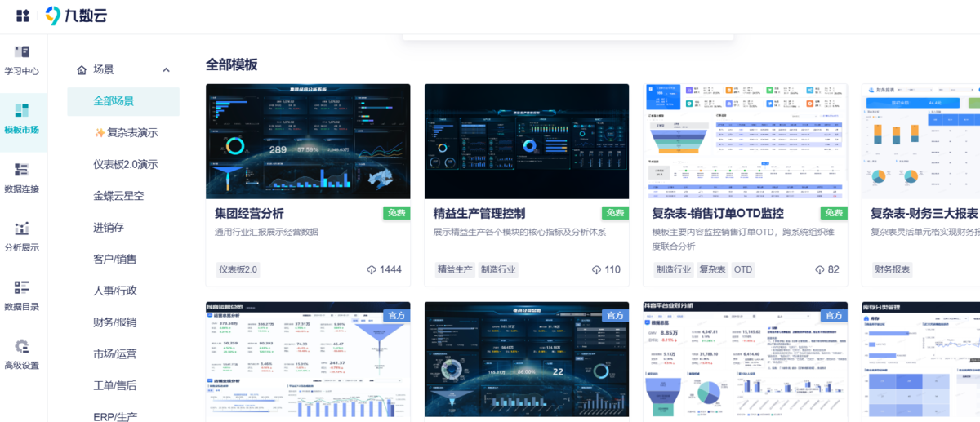Click the 九数云 logo
This screenshot has height=422, width=980.
[76, 16]
